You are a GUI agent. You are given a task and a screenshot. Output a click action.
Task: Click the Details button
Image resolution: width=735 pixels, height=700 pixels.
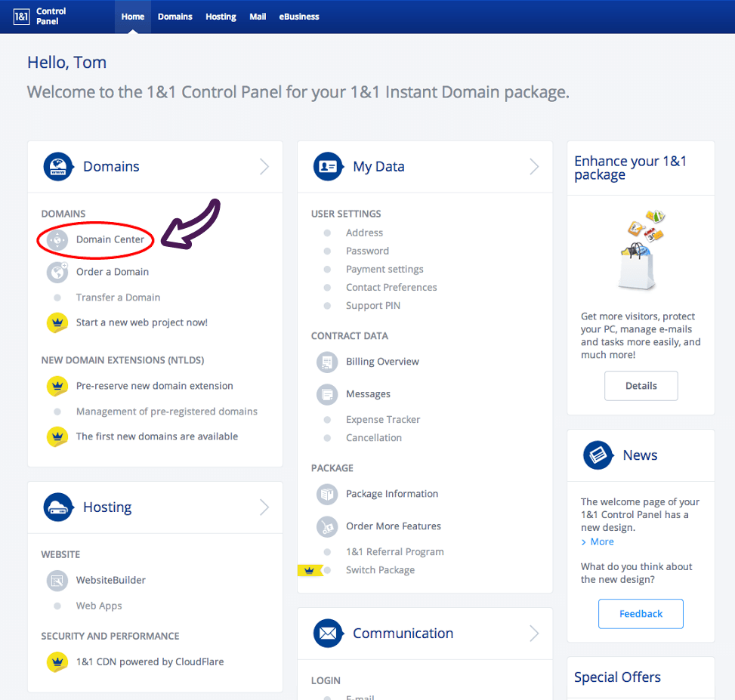(x=641, y=386)
